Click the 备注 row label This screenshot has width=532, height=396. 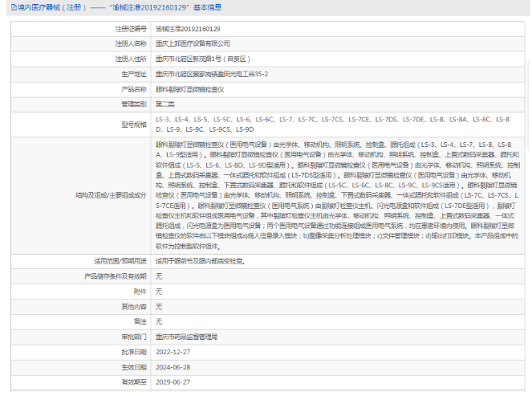click(x=141, y=321)
